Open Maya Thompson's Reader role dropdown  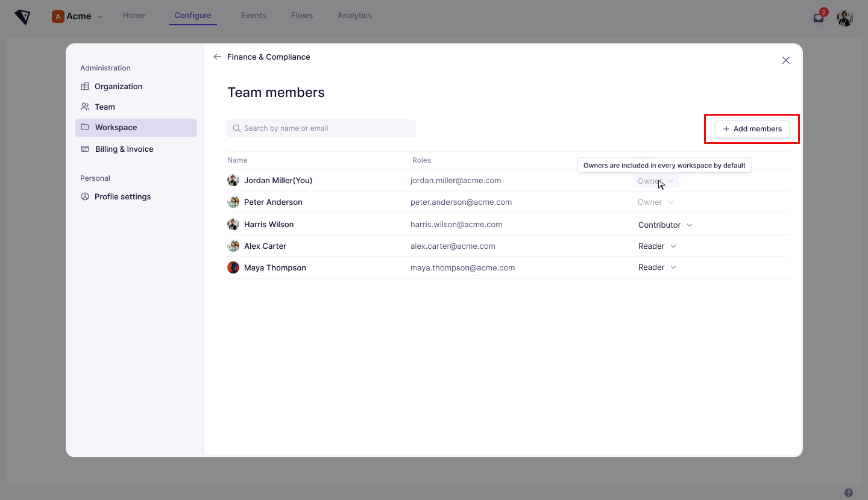657,267
